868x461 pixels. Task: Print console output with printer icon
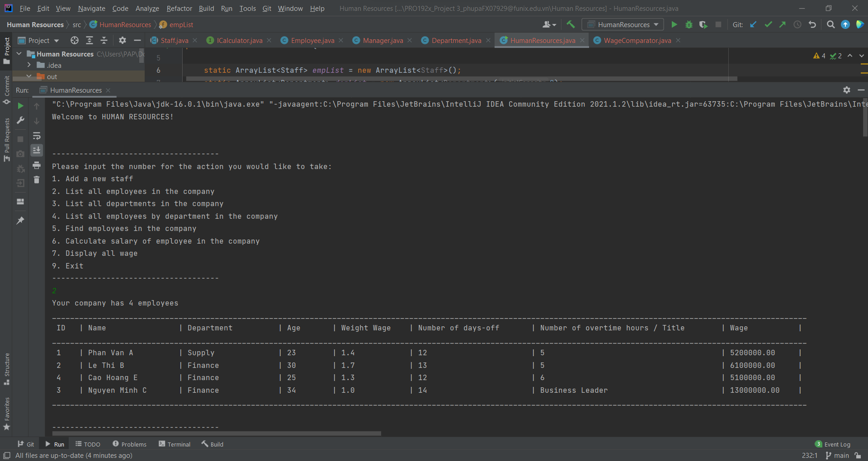[37, 165]
